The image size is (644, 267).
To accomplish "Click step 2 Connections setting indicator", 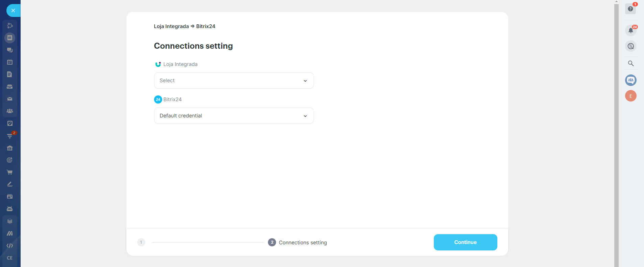I will click(272, 242).
